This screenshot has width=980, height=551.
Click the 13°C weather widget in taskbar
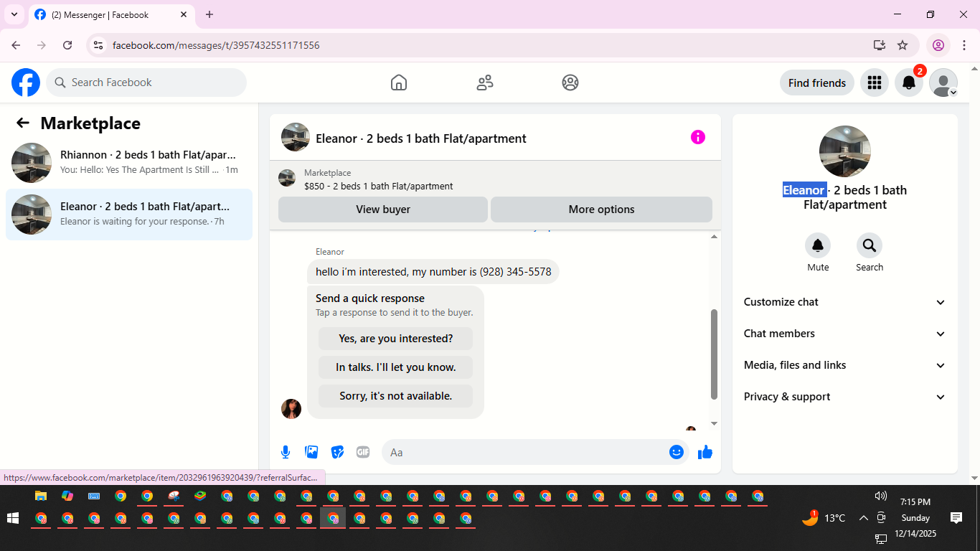[824, 518]
